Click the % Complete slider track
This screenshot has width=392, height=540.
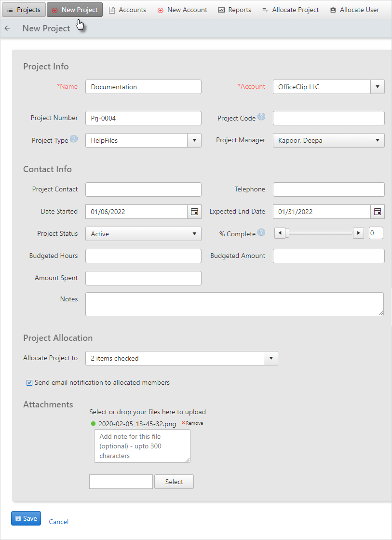[319, 233]
